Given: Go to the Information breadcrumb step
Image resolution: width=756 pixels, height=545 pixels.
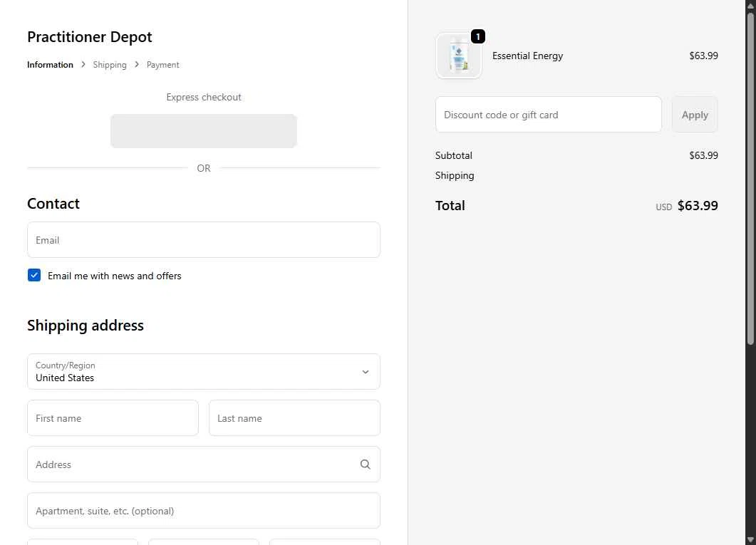Looking at the screenshot, I should coord(50,65).
